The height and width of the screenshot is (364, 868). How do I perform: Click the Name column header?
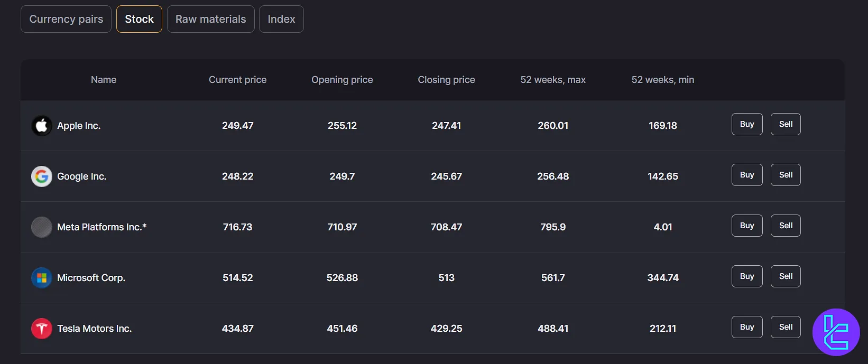104,80
